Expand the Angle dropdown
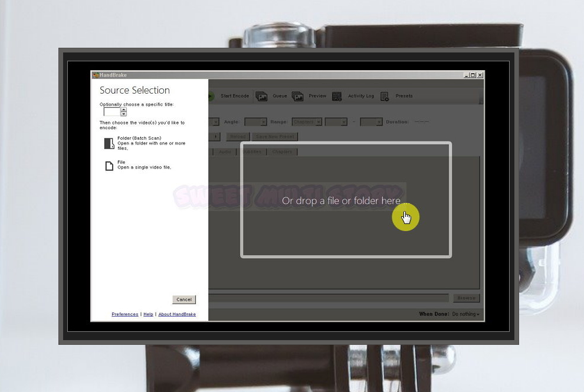The image size is (584, 392). tap(255, 122)
